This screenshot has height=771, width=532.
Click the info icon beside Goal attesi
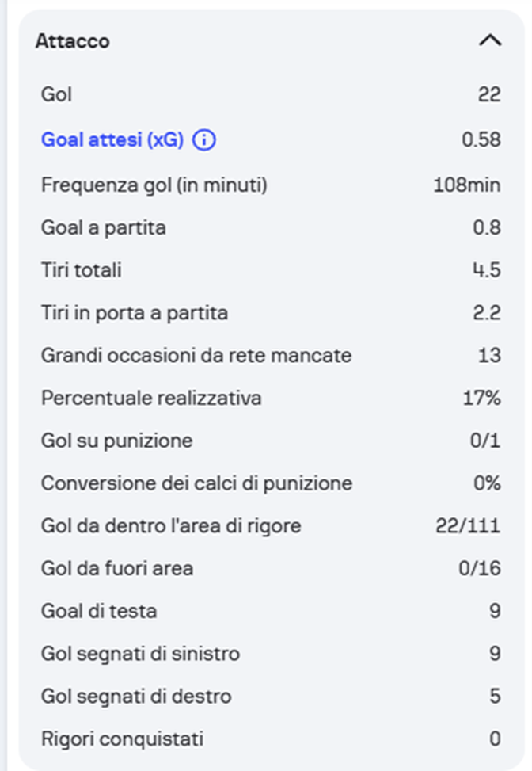click(204, 140)
